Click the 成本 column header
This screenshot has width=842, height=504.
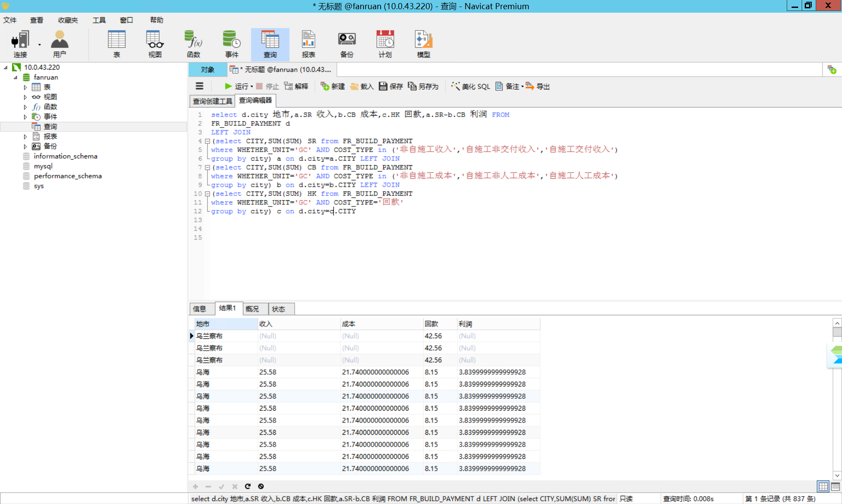point(381,324)
